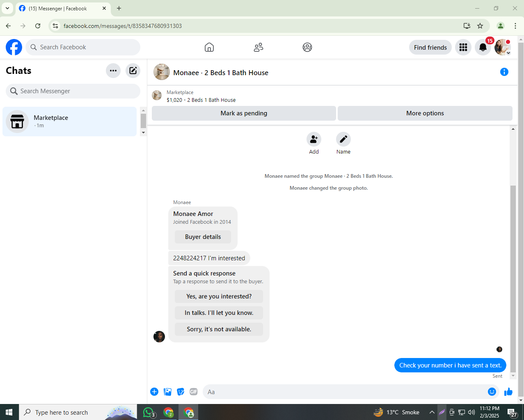Choose a sticker icon in composer
524x420 pixels.
click(x=181, y=392)
